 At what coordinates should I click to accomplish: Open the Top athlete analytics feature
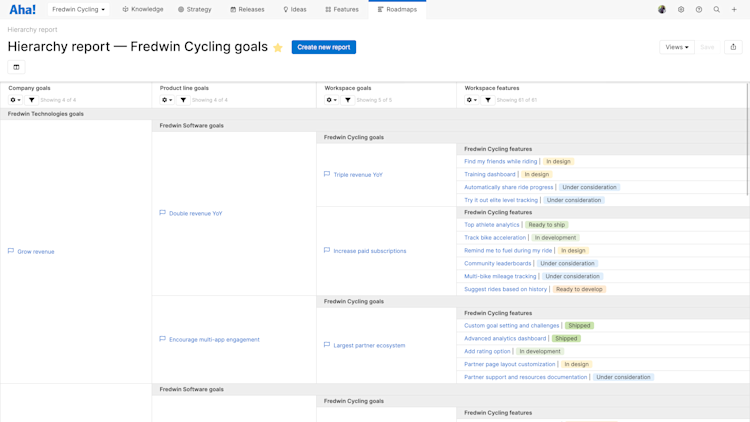492,225
